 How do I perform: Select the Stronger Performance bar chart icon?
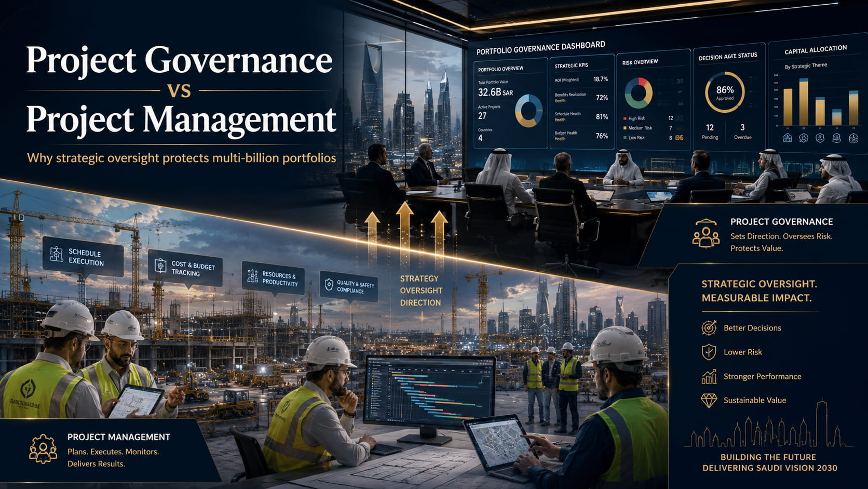pyautogui.click(x=709, y=376)
